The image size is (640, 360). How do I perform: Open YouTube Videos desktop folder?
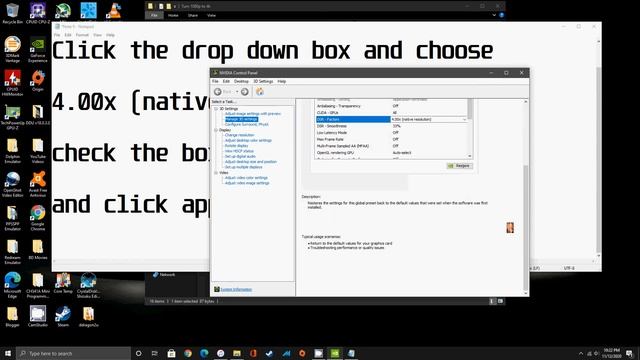click(x=38, y=151)
